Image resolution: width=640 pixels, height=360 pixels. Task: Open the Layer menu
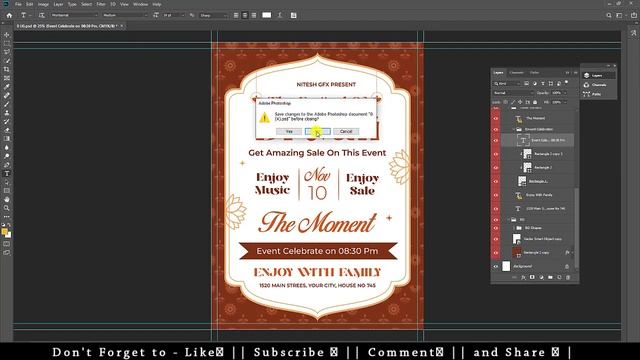pos(58,4)
